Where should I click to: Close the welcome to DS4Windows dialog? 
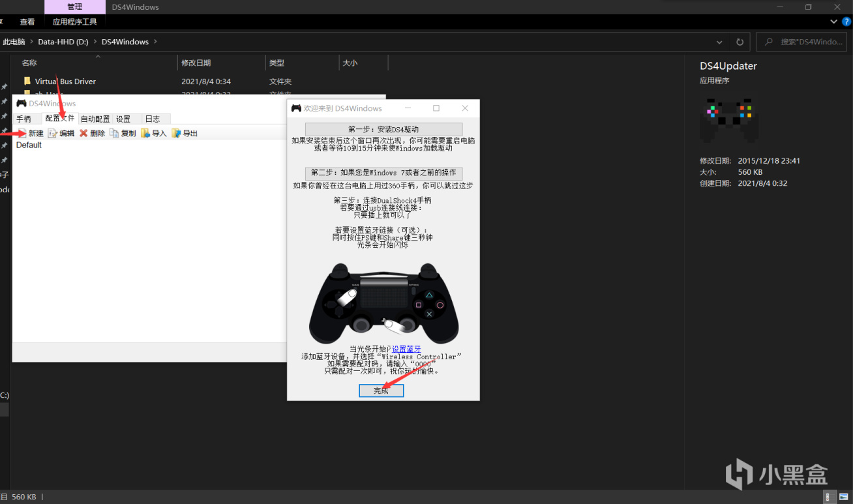click(465, 108)
